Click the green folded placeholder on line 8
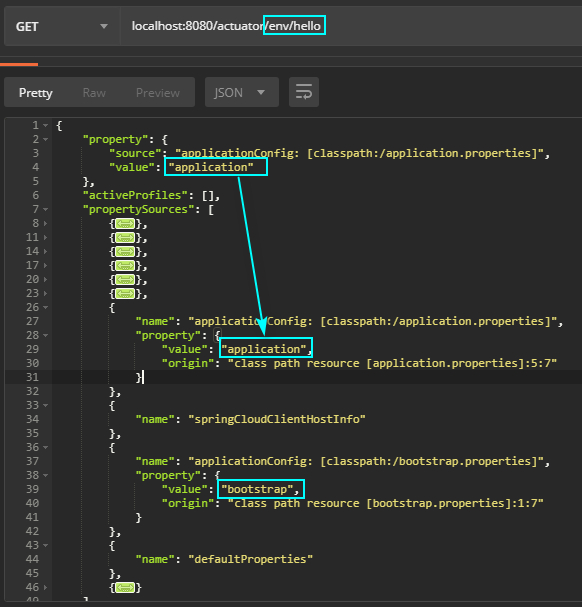 click(x=125, y=224)
